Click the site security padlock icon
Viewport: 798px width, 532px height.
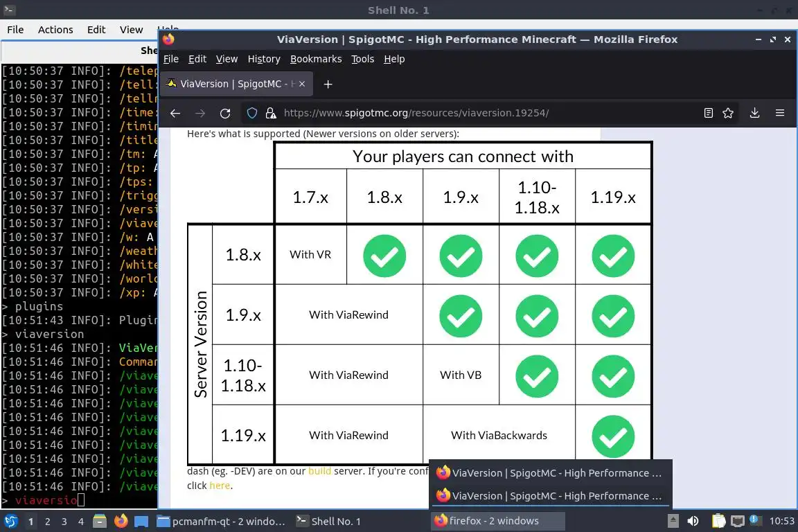(271, 113)
